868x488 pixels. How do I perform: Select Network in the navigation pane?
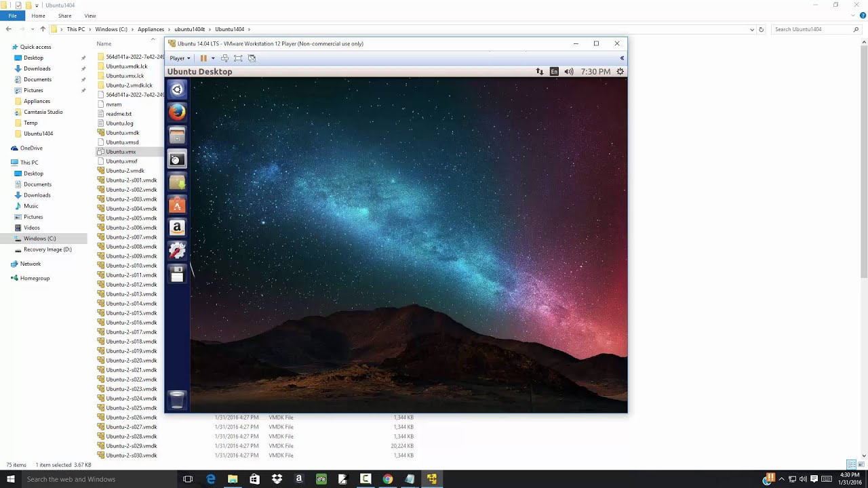pos(31,264)
